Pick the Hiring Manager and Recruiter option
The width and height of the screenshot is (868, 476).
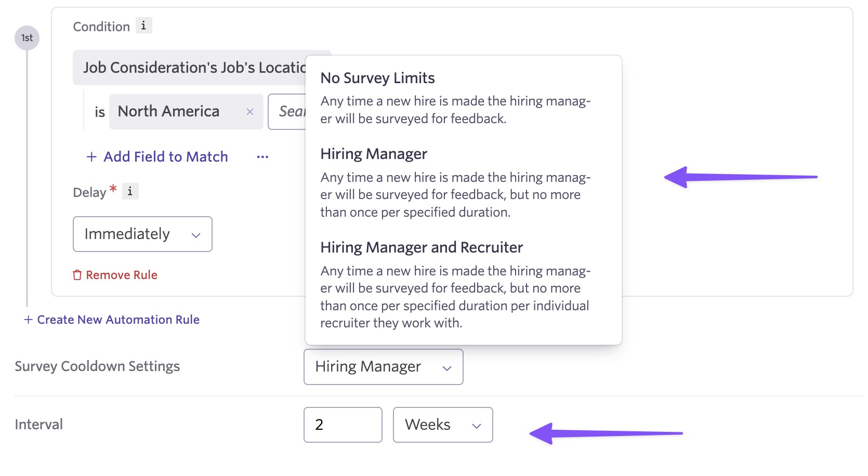[422, 247]
